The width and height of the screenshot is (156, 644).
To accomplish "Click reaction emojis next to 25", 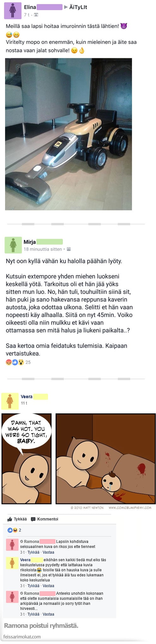I will pyautogui.click(x=15, y=362).
